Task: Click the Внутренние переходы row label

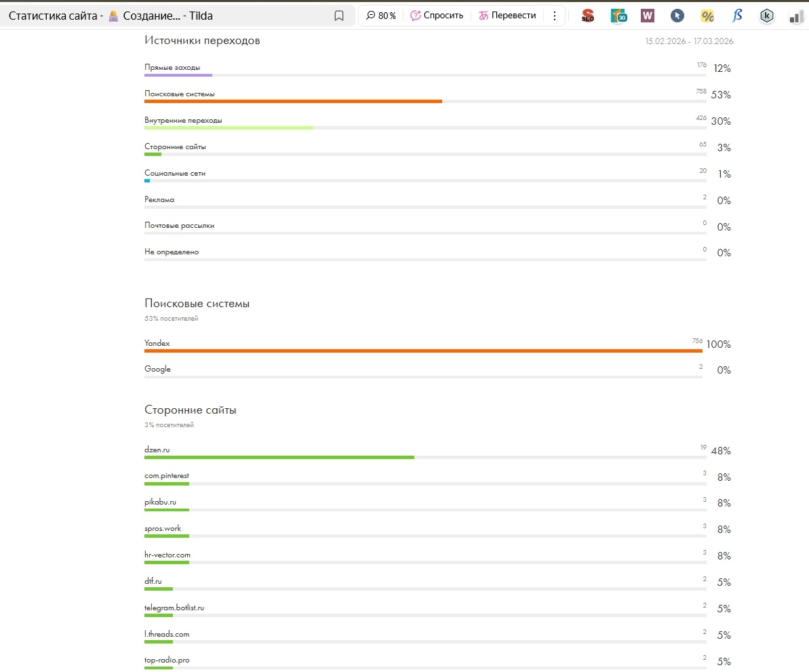Action: coord(183,120)
